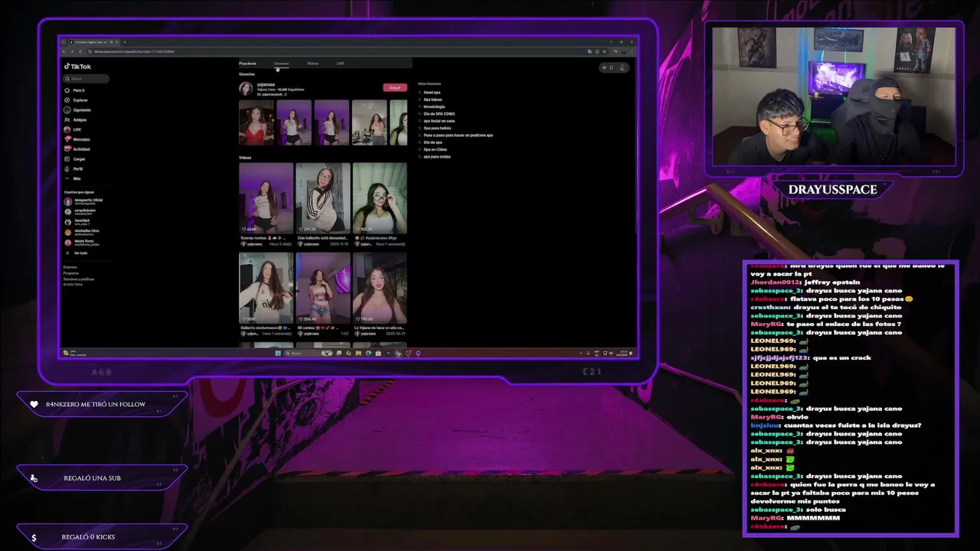The image size is (980, 551).
Task: Click the browser reload icon
Action: tap(82, 51)
